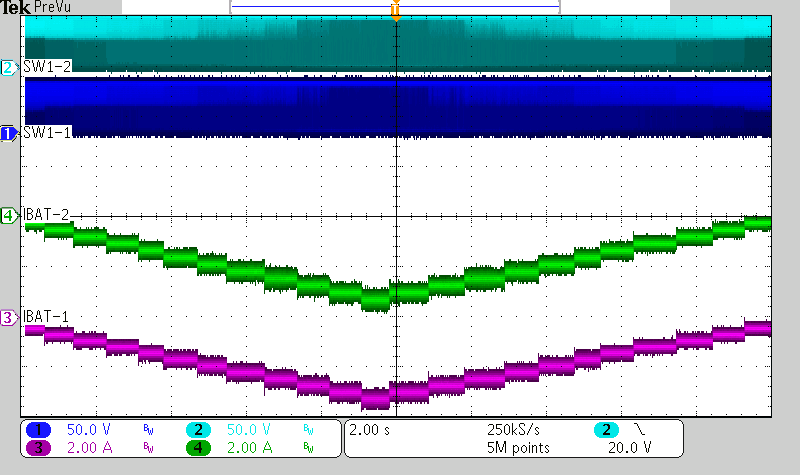
Task: Click the waveform record overview bar at top
Action: coord(395,6)
